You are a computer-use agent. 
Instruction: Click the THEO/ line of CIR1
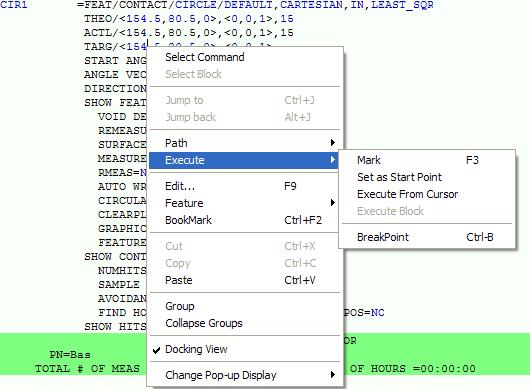(189, 19)
